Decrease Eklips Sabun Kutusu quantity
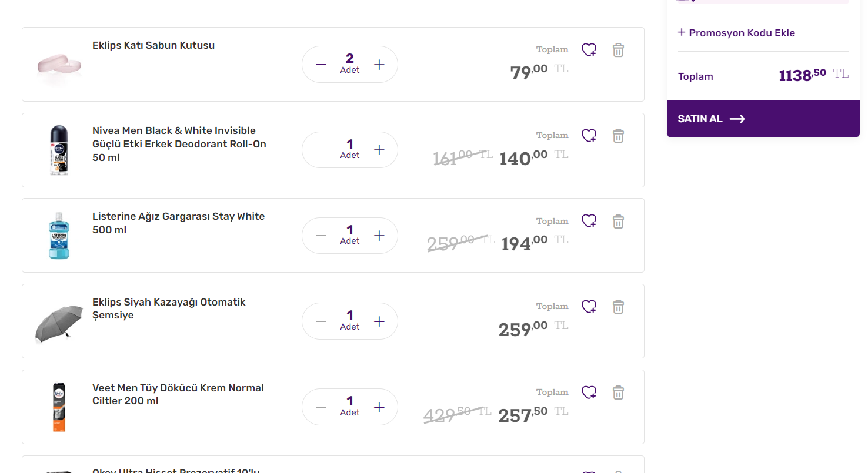The height and width of the screenshot is (473, 868). (x=321, y=65)
